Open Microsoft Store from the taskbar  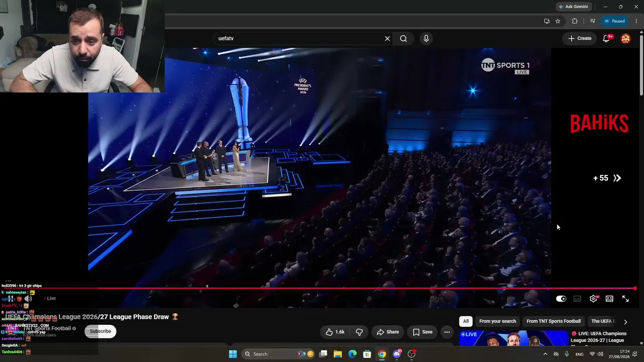click(x=367, y=354)
